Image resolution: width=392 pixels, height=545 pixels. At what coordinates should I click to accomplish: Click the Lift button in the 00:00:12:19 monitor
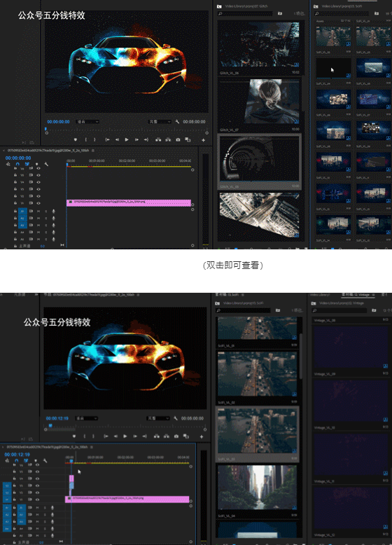pyautogui.click(x=157, y=436)
